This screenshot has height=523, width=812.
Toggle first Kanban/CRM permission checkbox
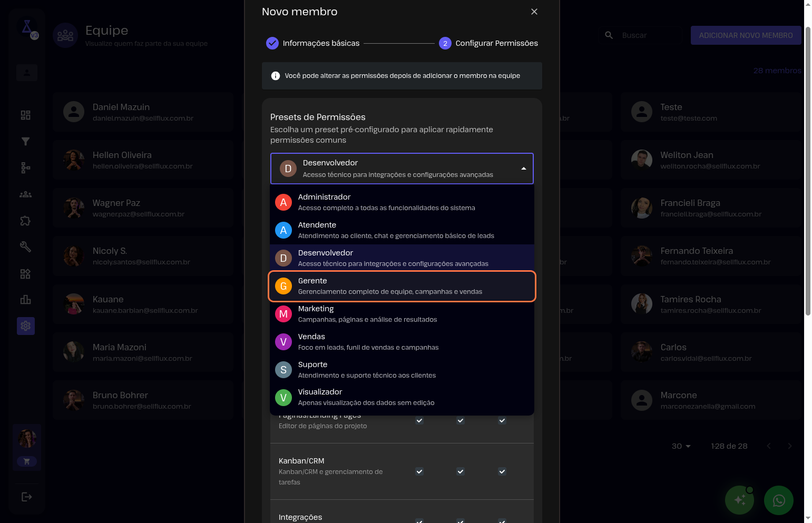click(x=419, y=471)
